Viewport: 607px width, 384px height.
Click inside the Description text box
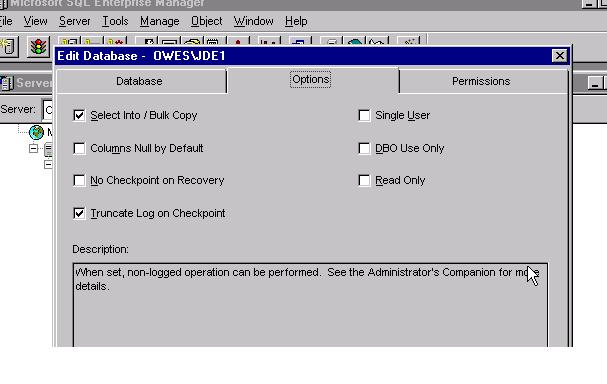[310, 305]
